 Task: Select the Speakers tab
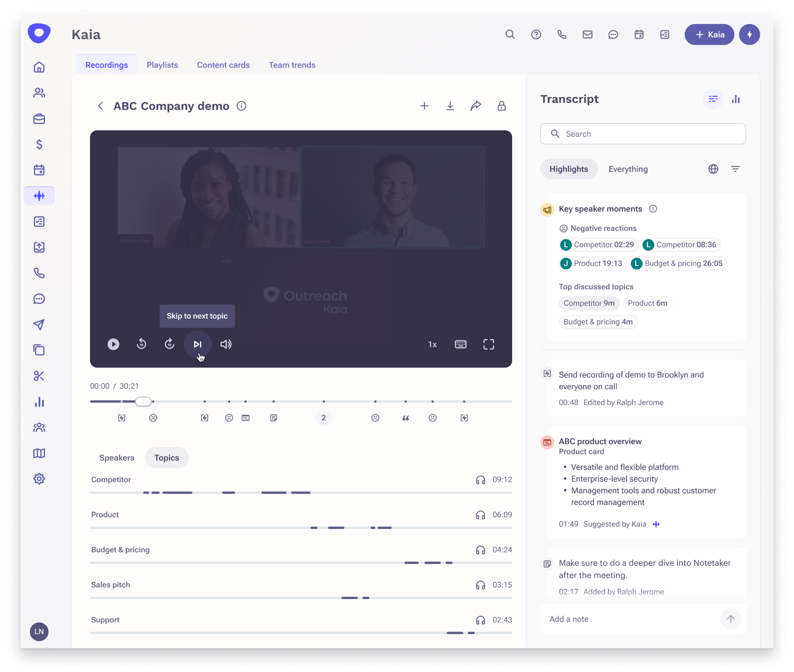point(117,458)
